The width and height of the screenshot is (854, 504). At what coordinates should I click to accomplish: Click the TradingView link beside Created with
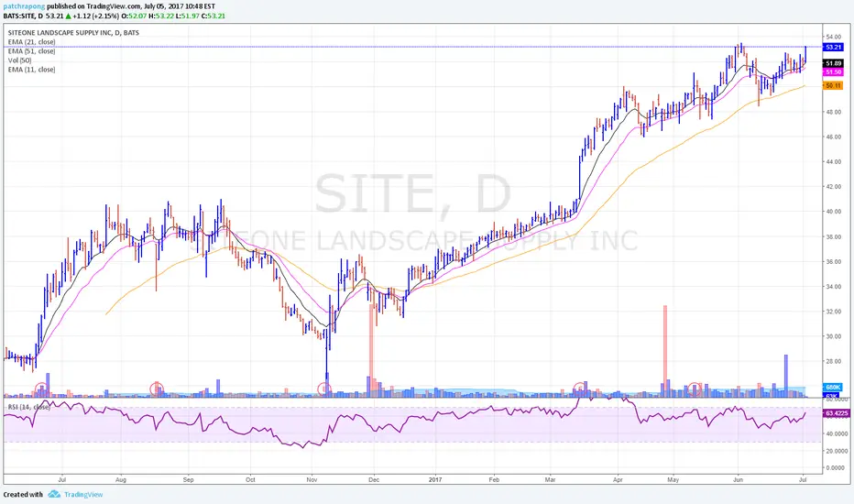[83, 495]
